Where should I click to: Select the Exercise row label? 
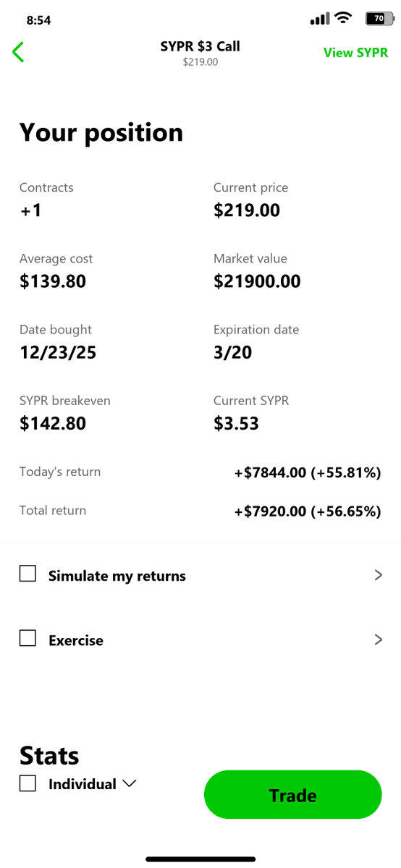coord(76,640)
